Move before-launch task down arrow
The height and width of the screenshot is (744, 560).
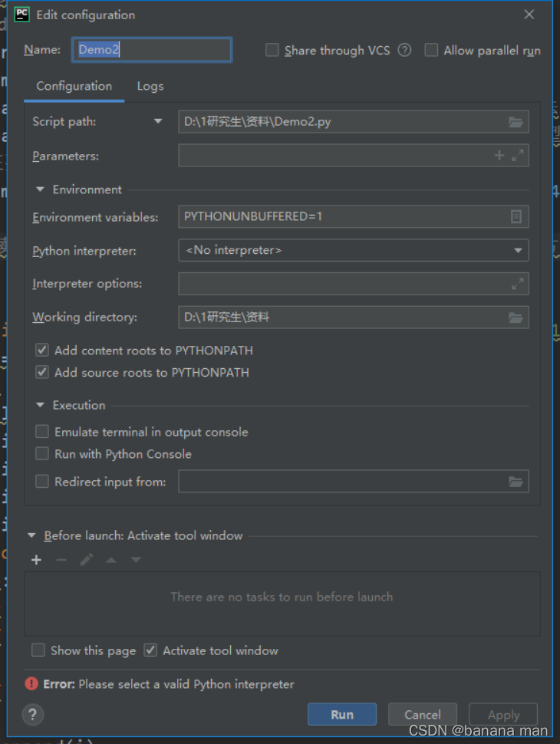click(137, 560)
